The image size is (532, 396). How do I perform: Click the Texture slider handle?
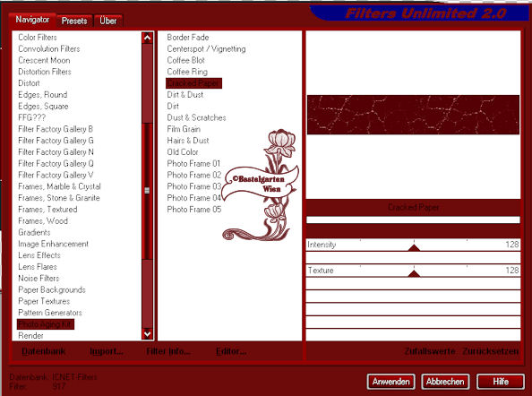(414, 273)
